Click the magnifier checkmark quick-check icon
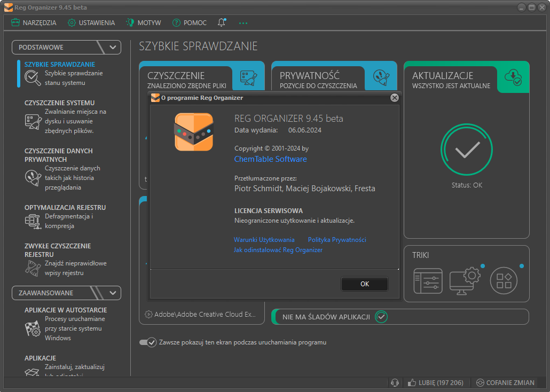 (x=33, y=77)
